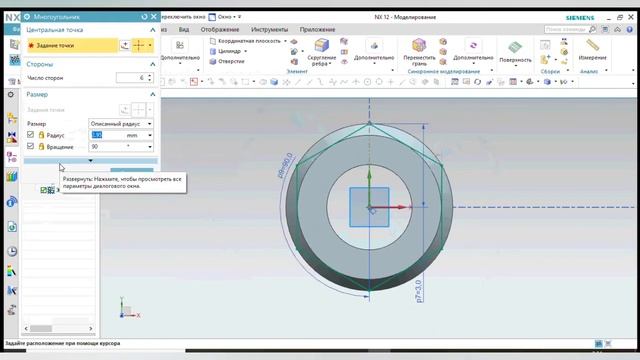Viewport: 640px width, 360px height.
Task: Open the Инструменты ribbon tab
Action: [x=269, y=29]
